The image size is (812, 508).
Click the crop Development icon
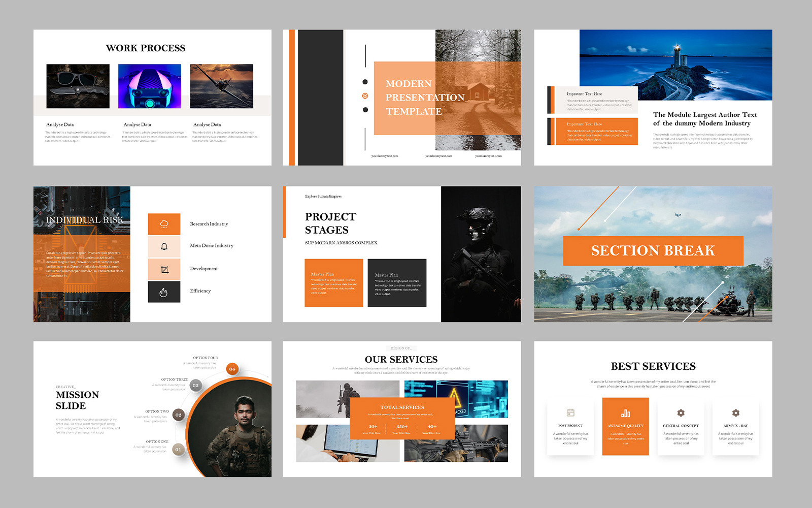163,268
